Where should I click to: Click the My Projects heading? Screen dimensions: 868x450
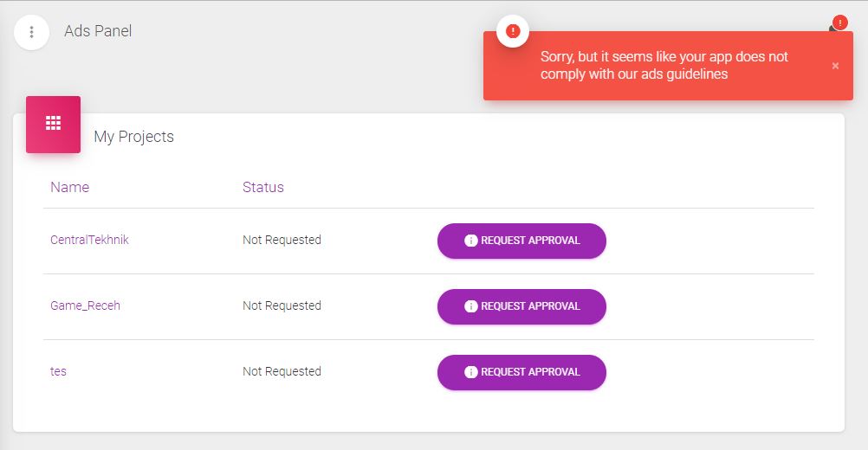[x=133, y=137]
